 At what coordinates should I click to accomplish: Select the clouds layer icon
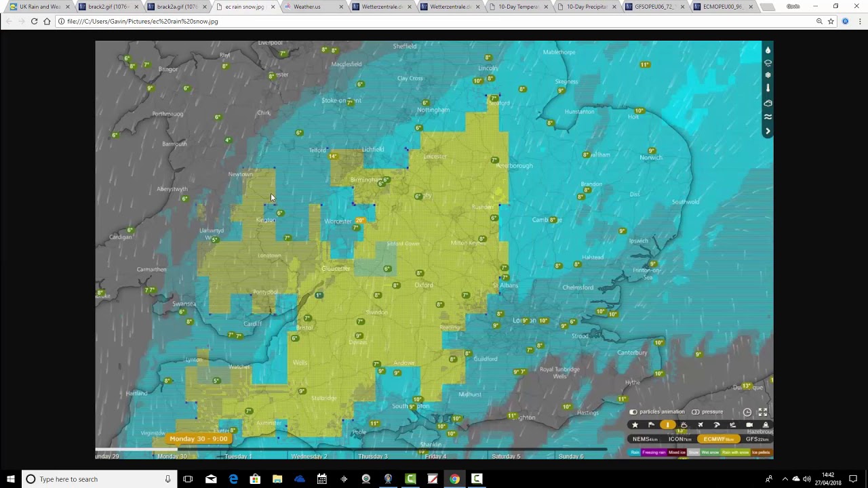[x=768, y=103]
